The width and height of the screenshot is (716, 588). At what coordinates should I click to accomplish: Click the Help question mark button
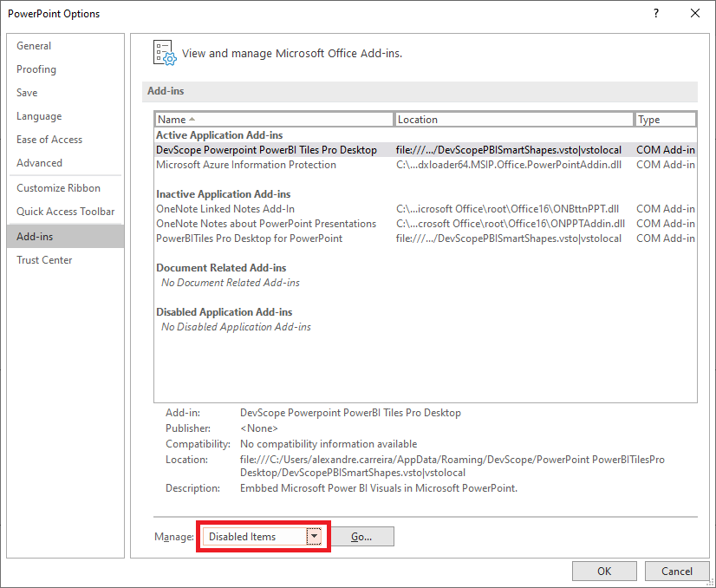(655, 13)
